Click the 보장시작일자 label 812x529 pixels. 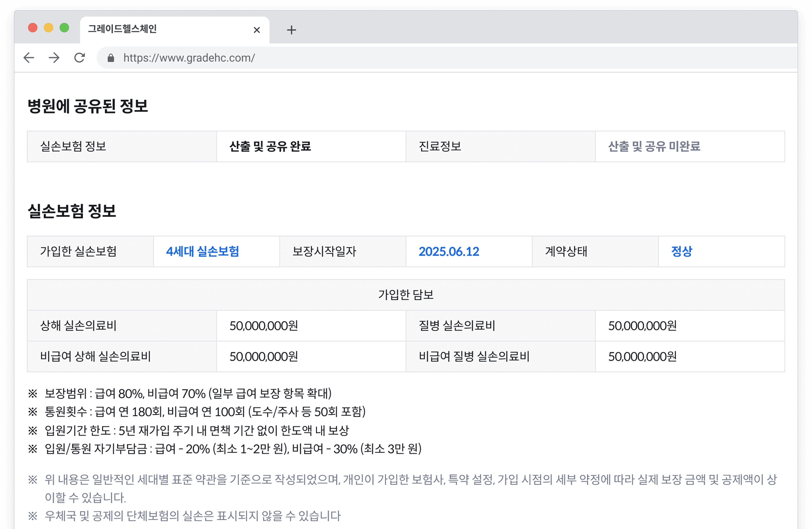[x=324, y=251]
